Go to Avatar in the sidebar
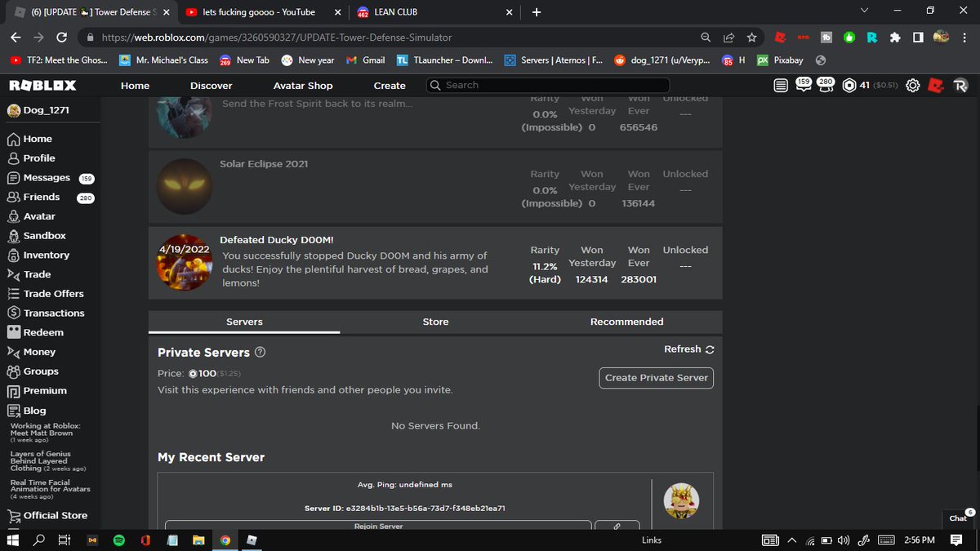The image size is (980, 551). (31, 216)
